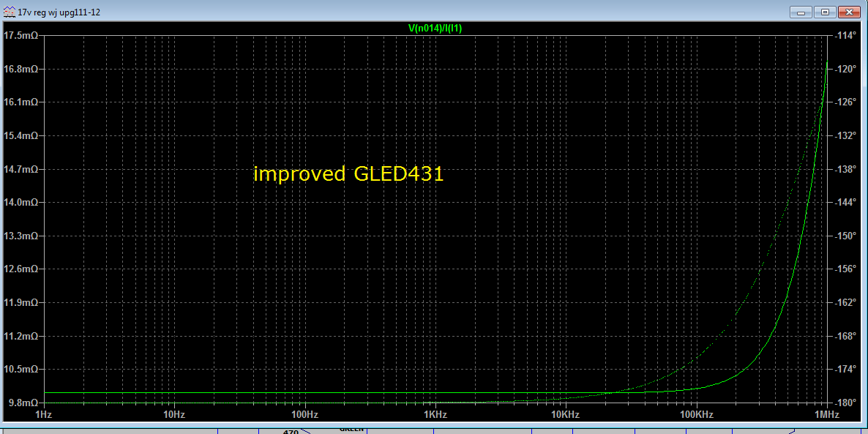Close the 17v reg plot window
This screenshot has height=434, width=868.
click(849, 12)
